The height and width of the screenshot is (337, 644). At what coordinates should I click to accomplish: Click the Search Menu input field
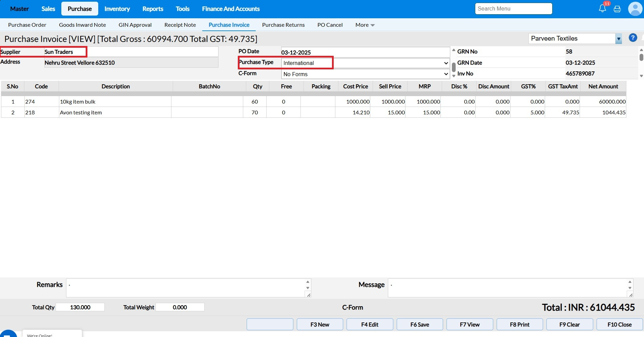coord(513,9)
